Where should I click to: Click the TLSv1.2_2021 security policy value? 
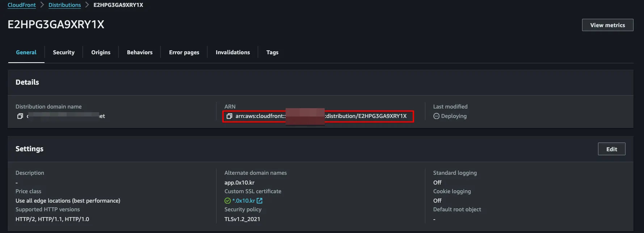242,219
